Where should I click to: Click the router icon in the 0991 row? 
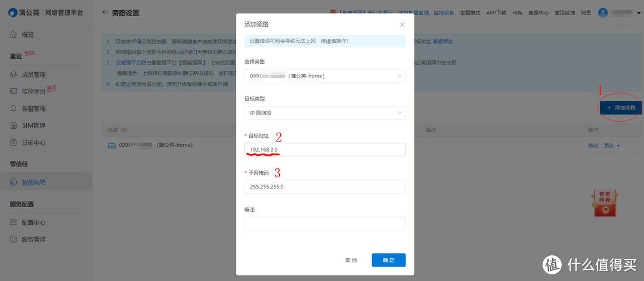pos(112,146)
